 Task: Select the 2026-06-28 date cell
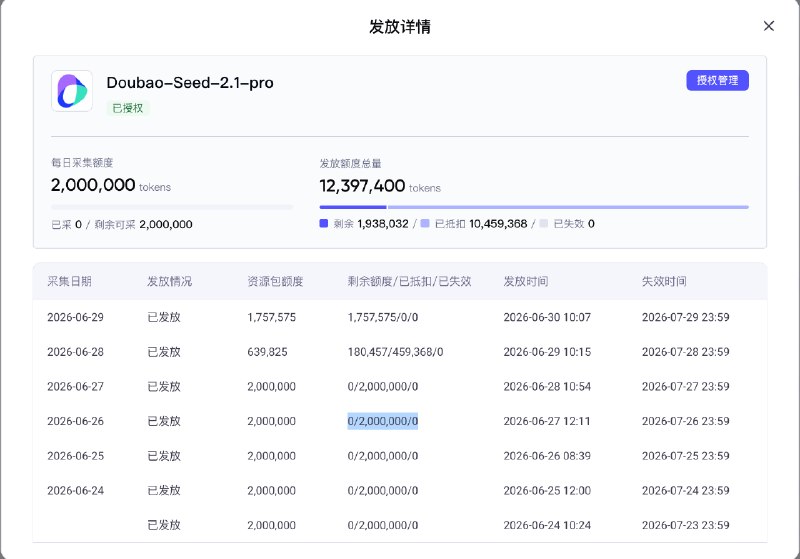point(76,352)
